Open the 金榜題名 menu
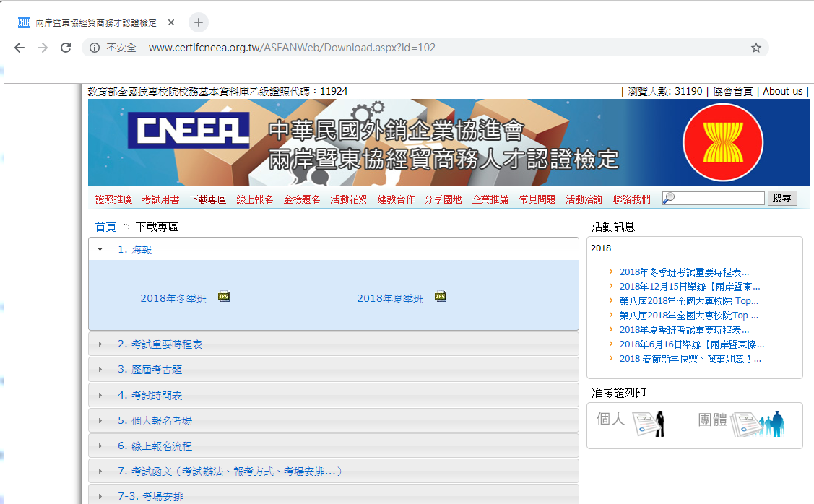The image size is (814, 504). [302, 199]
